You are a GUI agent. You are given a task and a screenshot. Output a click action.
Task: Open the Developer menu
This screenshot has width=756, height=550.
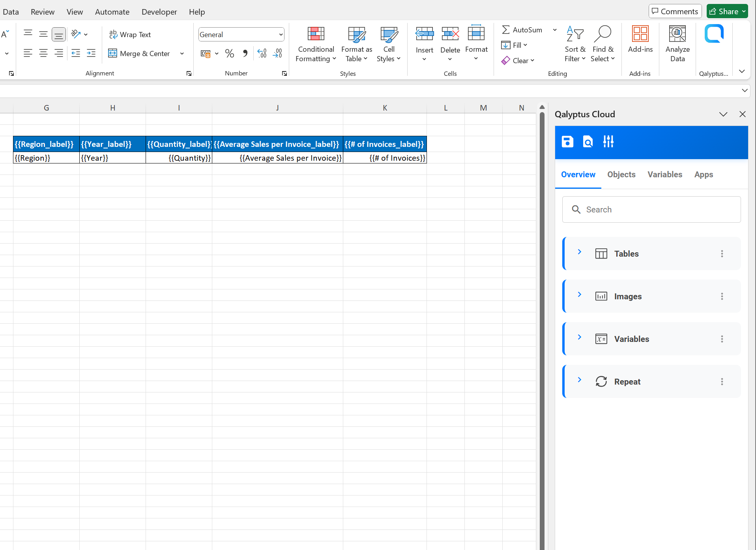point(159,11)
